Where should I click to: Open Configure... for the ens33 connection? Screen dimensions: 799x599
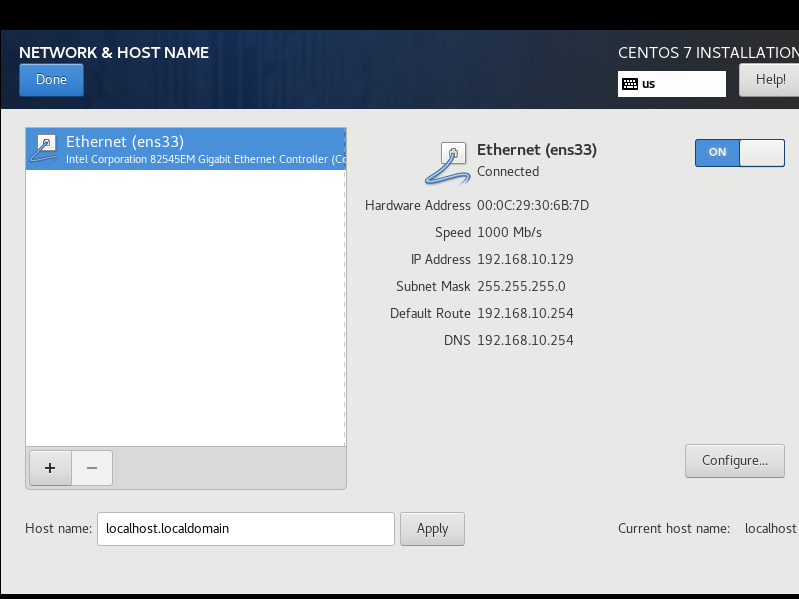(x=735, y=460)
